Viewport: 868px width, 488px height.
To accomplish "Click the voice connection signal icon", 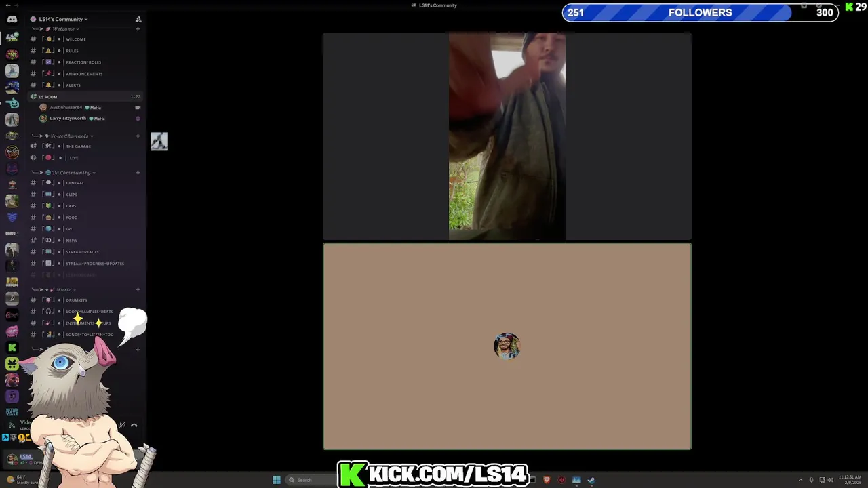I will 12,426.
